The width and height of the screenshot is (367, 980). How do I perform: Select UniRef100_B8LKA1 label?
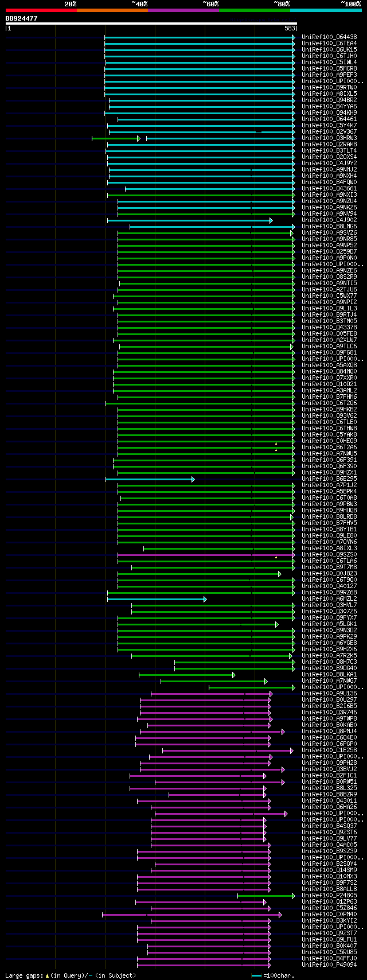[329, 674]
